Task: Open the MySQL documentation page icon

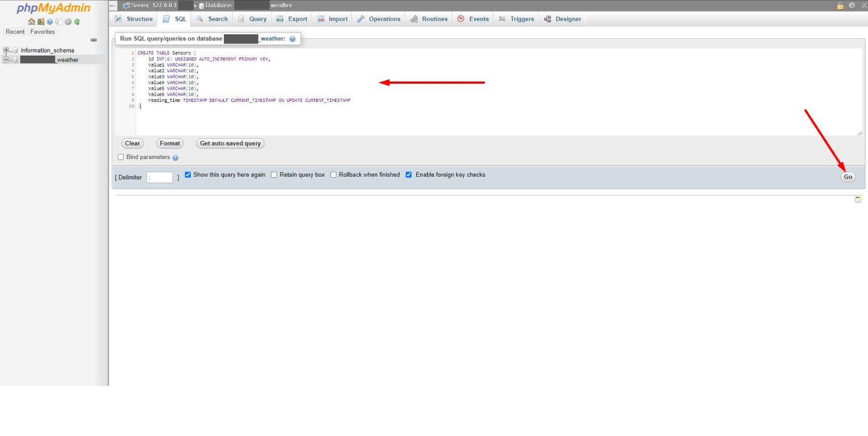Action: click(59, 22)
